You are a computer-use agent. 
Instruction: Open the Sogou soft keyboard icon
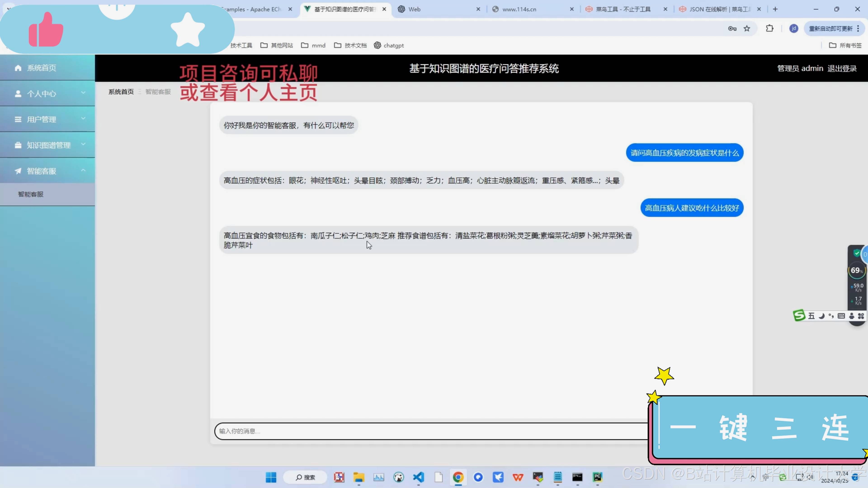coord(841,316)
